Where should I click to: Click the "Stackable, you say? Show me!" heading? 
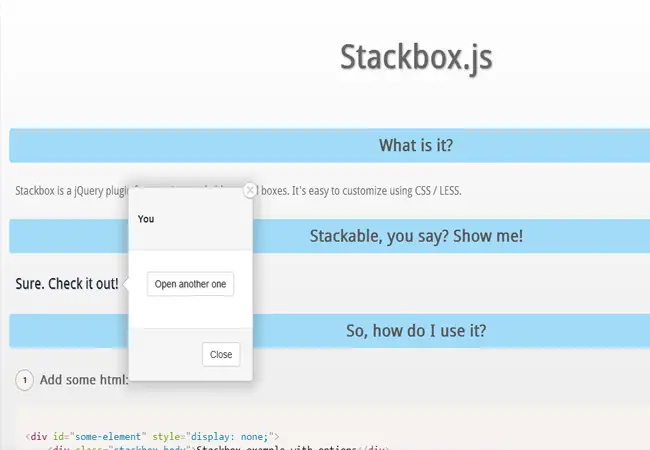(416, 236)
